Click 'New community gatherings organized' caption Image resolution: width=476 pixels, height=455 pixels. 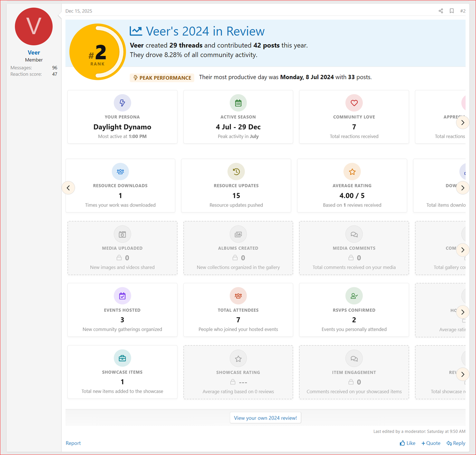click(122, 329)
